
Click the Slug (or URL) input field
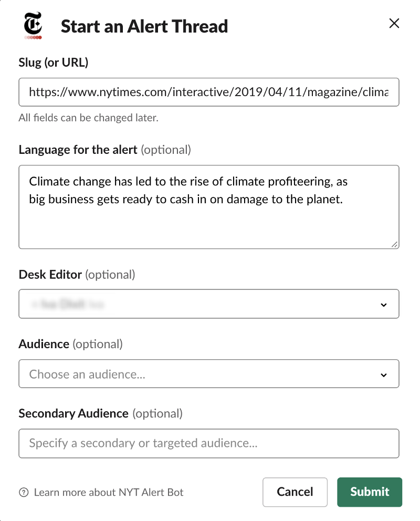coord(208,93)
